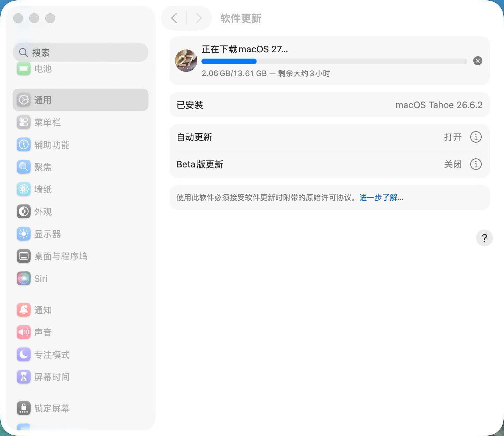The image size is (504, 436).
Task: Click the 自动更新 row label
Action: click(x=194, y=137)
